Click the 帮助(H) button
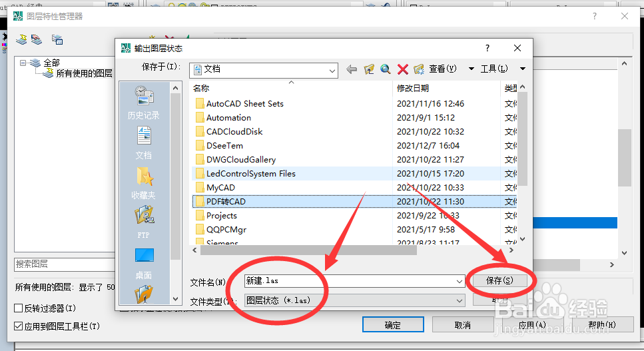The image size is (644, 351). pos(602,325)
